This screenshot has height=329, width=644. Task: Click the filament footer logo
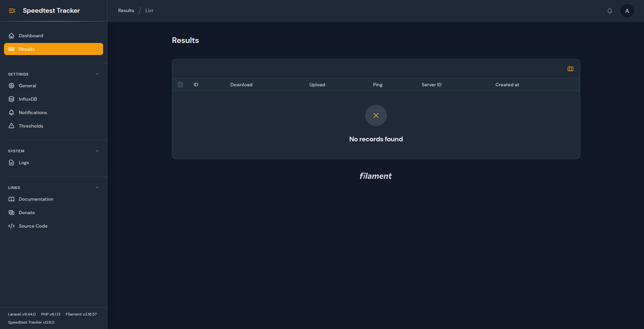376,176
